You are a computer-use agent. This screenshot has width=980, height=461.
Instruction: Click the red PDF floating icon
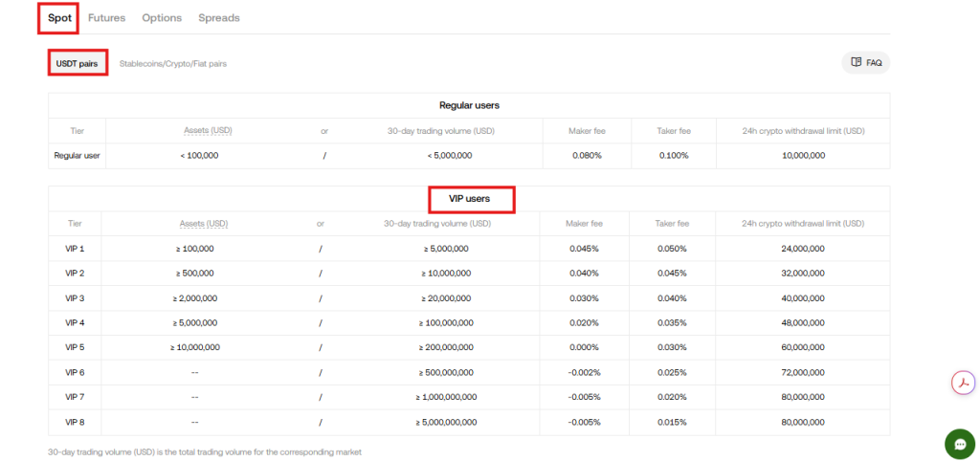coord(963,383)
